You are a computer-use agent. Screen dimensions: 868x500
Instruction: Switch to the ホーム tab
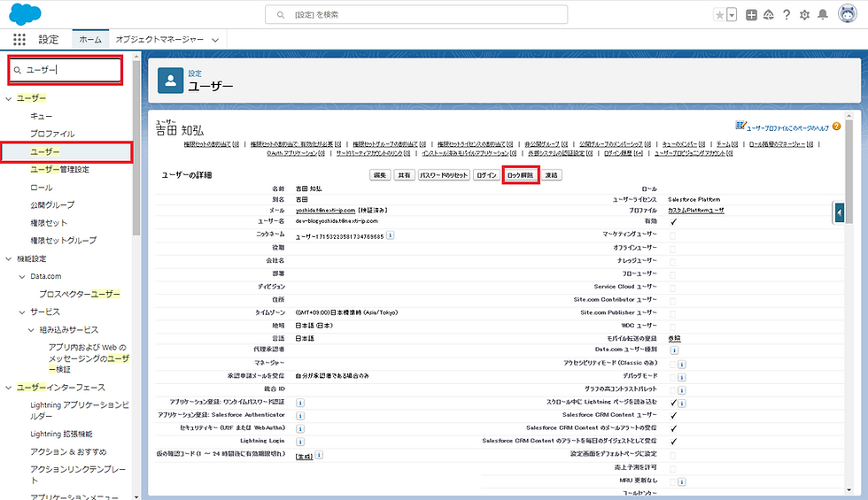click(x=90, y=39)
